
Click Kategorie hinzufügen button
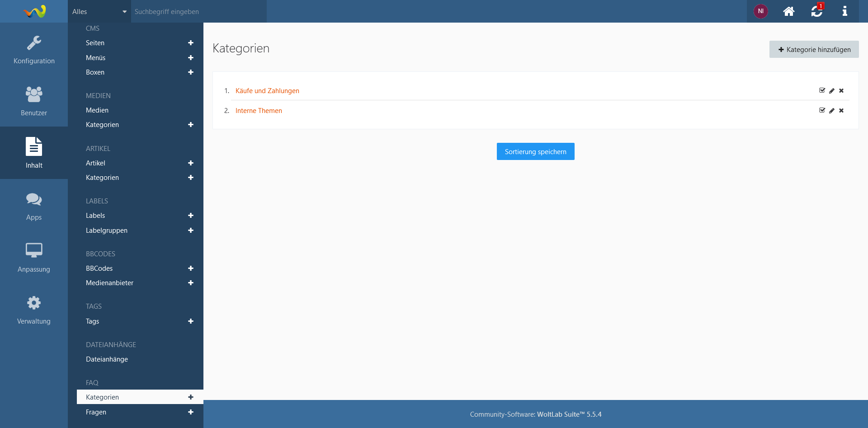(x=814, y=50)
